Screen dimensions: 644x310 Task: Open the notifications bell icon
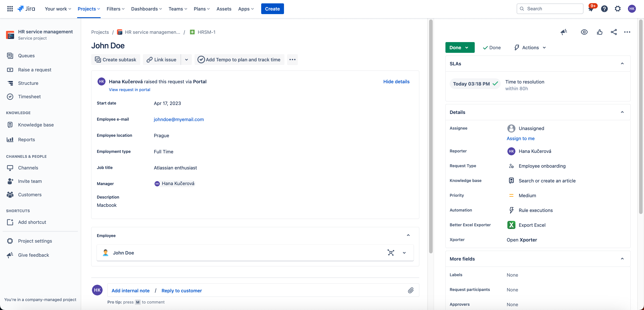(591, 9)
